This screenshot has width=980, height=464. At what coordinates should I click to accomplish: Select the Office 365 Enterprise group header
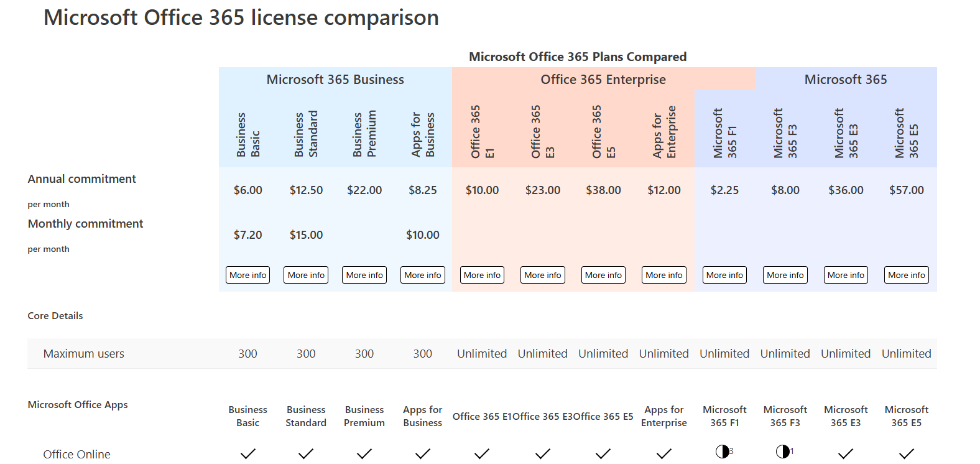pos(603,80)
